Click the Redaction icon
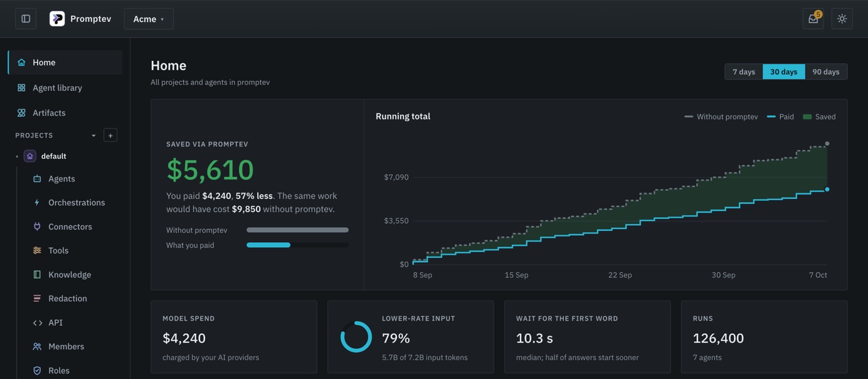868x379 pixels. pyautogui.click(x=37, y=299)
